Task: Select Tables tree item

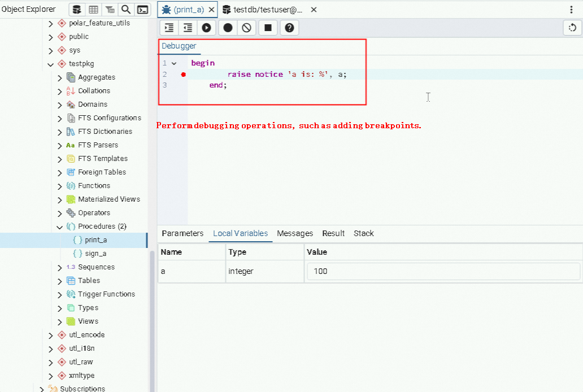Action: tap(89, 281)
